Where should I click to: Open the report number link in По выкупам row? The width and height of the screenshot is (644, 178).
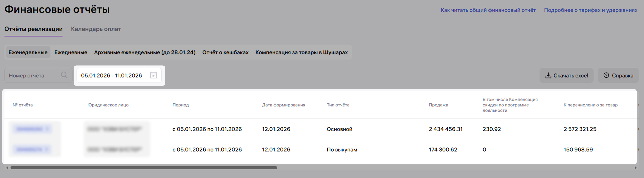29,149
